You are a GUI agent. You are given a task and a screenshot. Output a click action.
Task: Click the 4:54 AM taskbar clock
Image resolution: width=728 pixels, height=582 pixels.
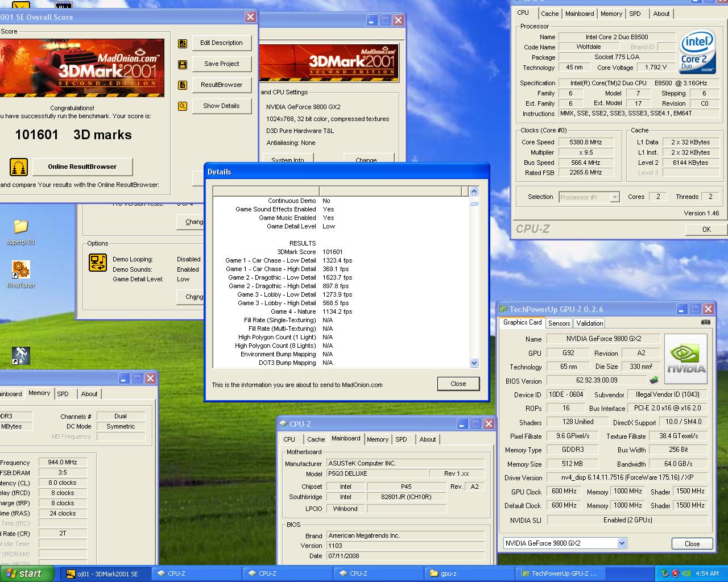click(707, 573)
